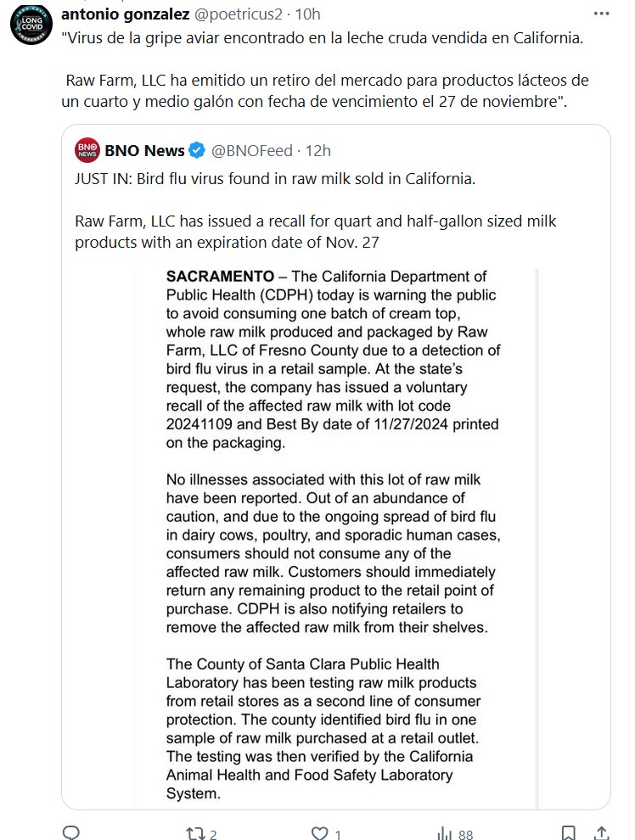Click the blue verified badge beside BNO News
635x840 pixels.
pyautogui.click(x=196, y=151)
